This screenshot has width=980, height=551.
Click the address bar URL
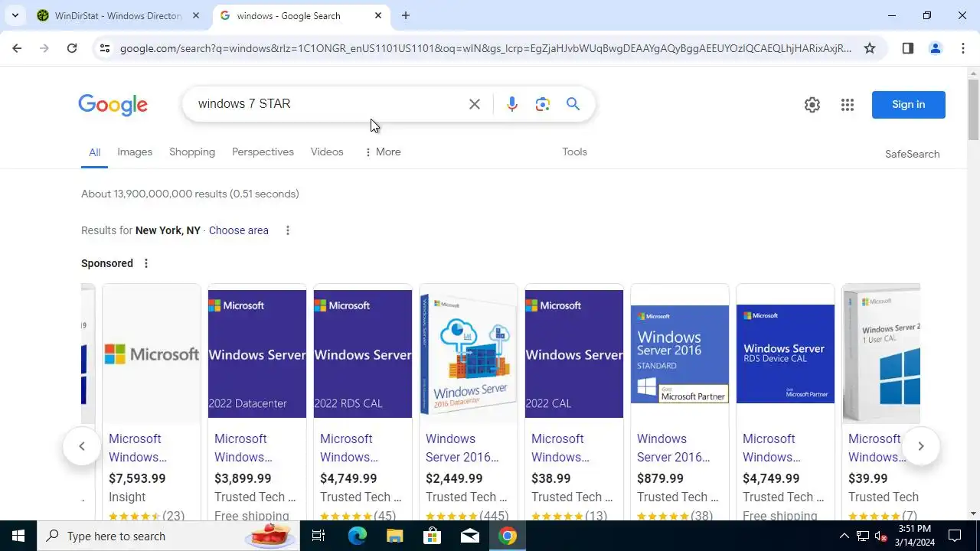tap(485, 48)
